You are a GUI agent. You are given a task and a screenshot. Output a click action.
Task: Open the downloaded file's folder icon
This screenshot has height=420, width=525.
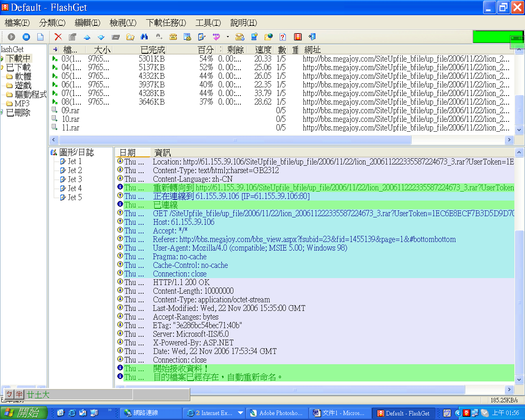[x=130, y=37]
